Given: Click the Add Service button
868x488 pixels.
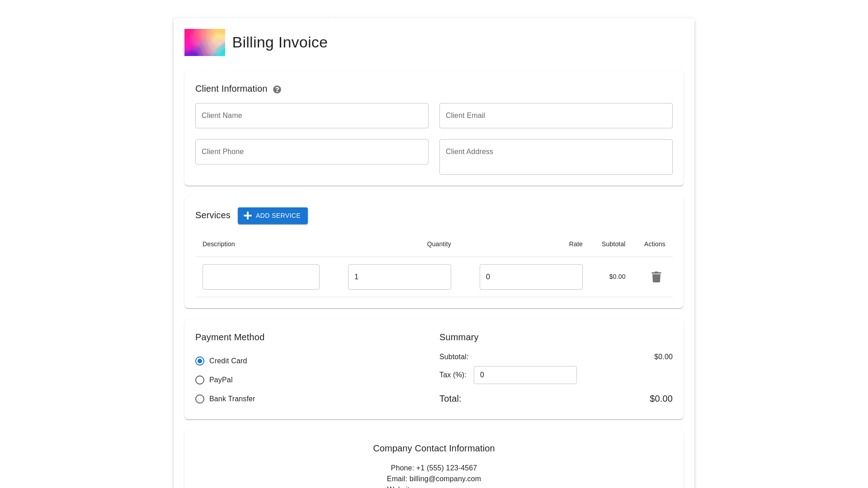Looking at the screenshot, I should (x=273, y=216).
